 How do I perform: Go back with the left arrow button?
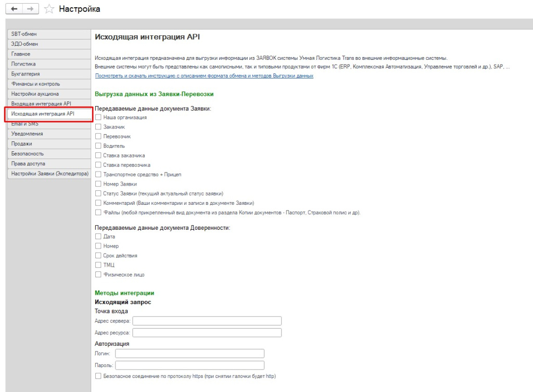click(14, 9)
